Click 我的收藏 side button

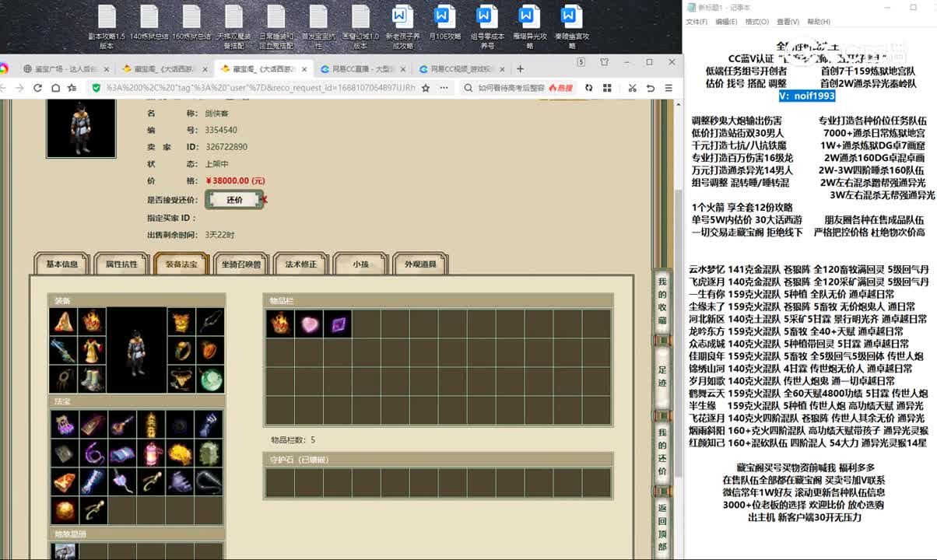(x=662, y=301)
